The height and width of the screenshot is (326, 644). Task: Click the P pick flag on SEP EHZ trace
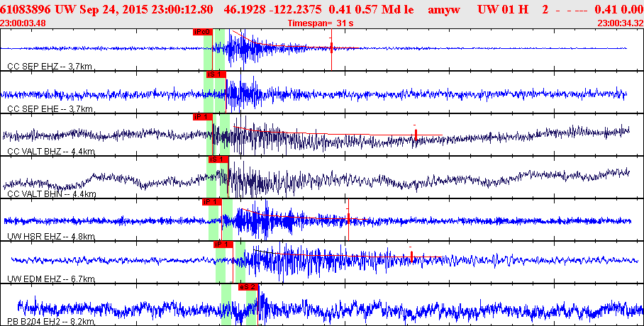(x=202, y=32)
